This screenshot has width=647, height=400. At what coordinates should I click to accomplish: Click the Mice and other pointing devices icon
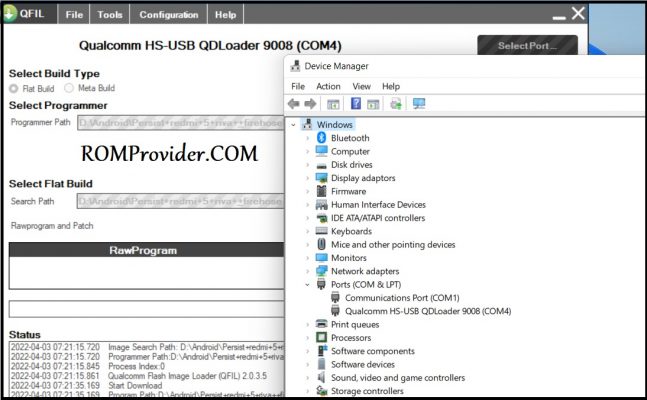pos(321,244)
